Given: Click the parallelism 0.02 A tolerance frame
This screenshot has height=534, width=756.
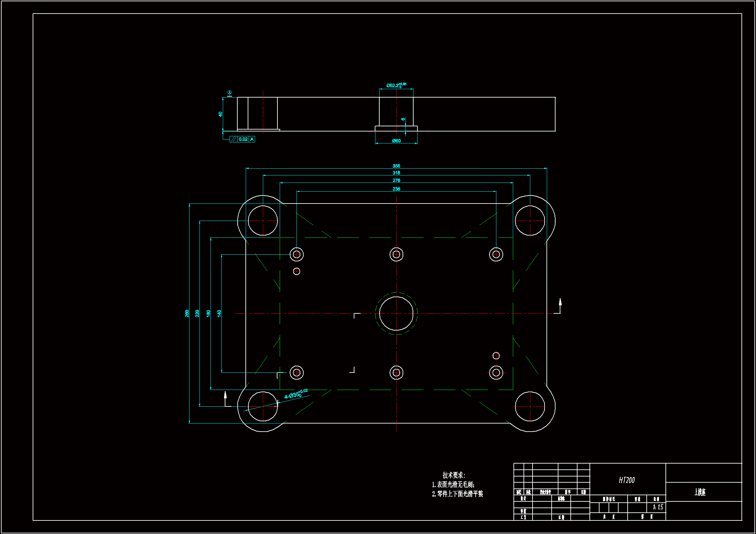Looking at the screenshot, I should click(242, 139).
